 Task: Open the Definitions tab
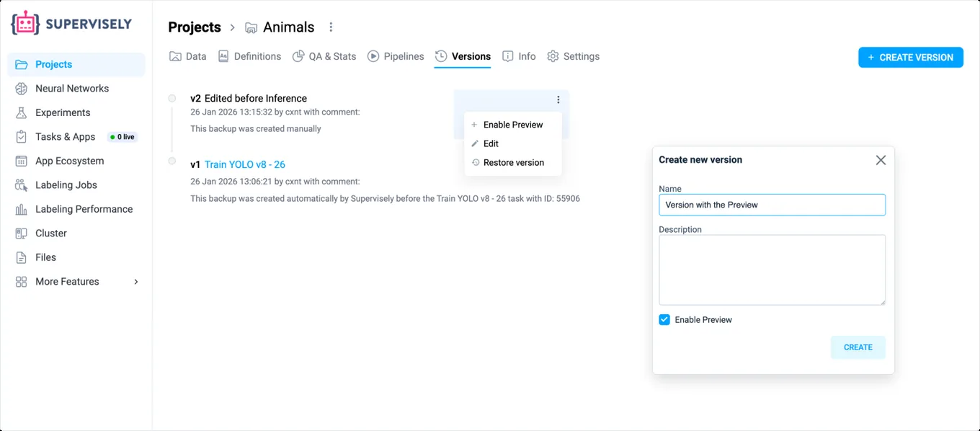point(249,56)
